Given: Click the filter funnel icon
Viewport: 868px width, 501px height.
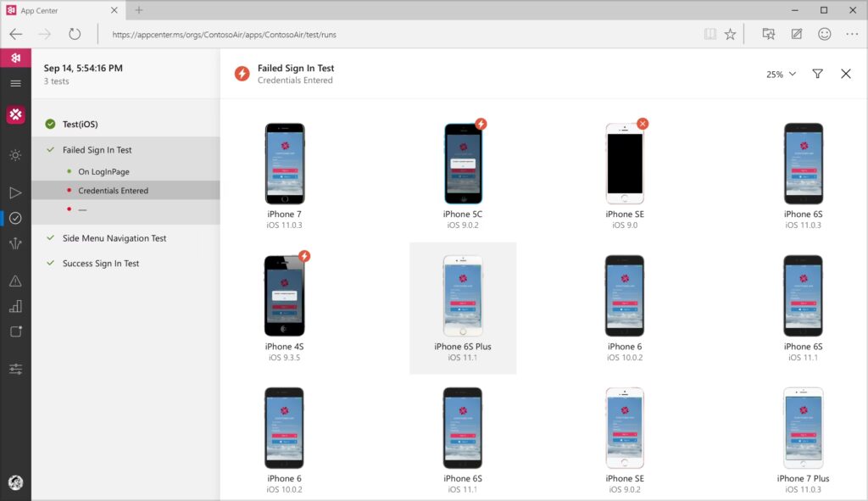Looking at the screenshot, I should coord(817,74).
